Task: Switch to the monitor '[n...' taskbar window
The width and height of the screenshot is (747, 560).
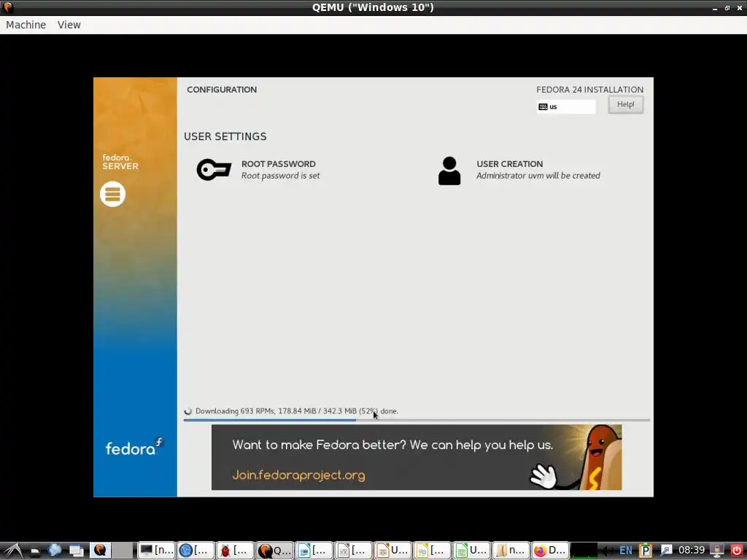Action: 157,551
